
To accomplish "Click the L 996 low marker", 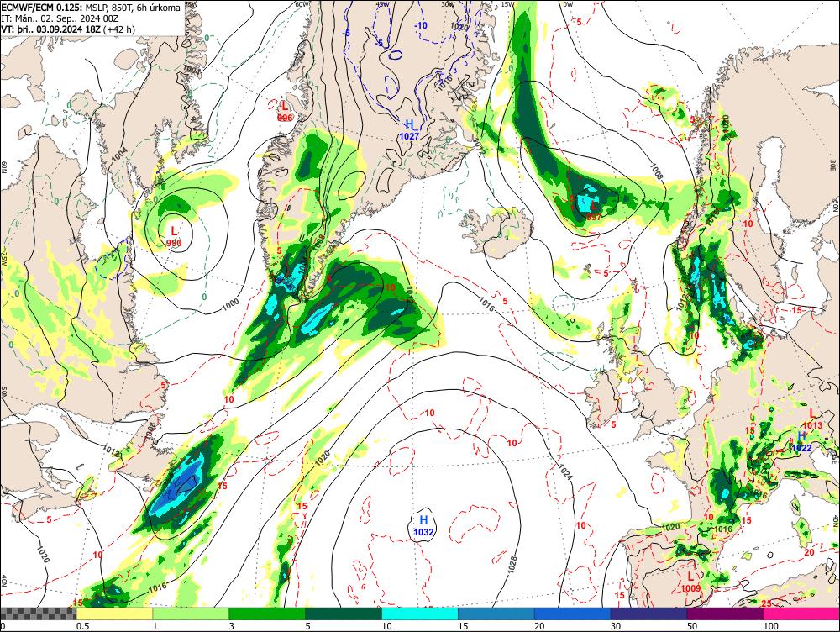I will pos(285,111).
